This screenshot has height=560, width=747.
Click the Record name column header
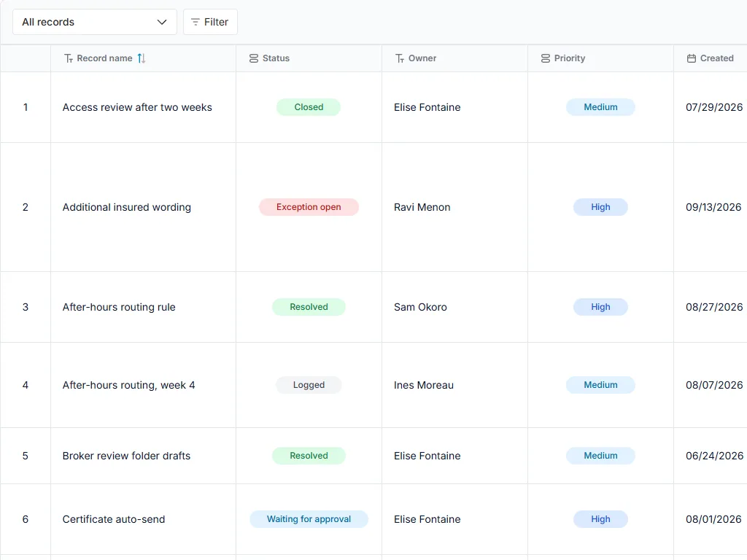[144, 58]
